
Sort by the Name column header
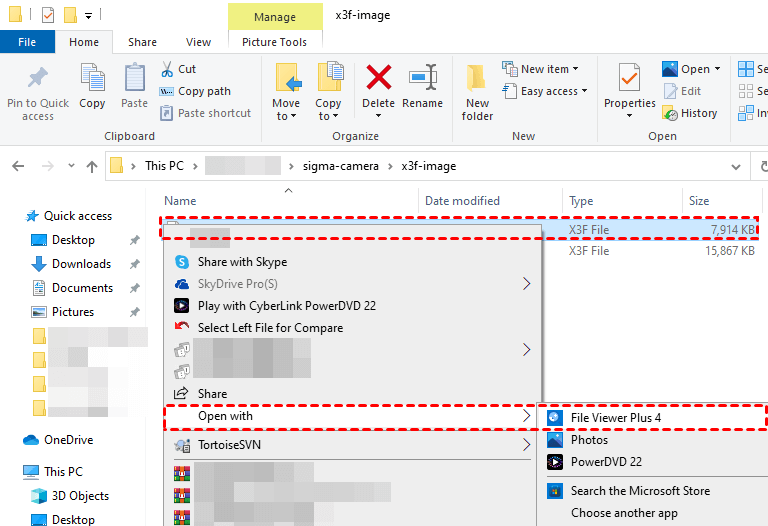tap(180, 201)
